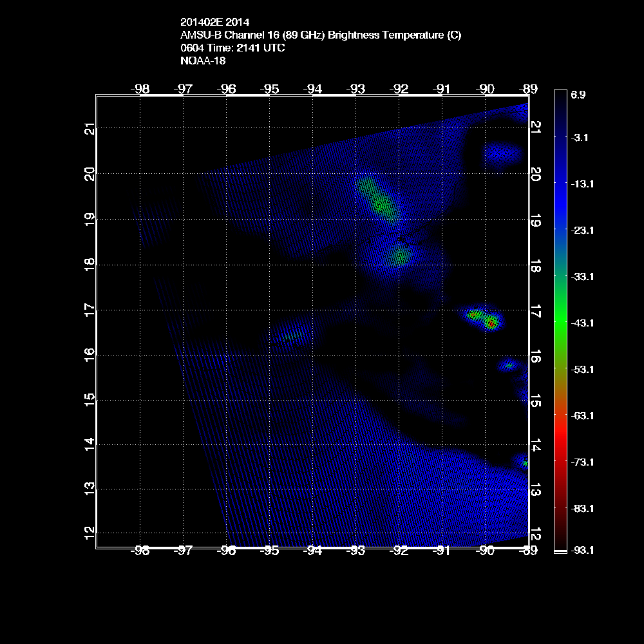
Task: Click the colorbar's blue section near -13.1
Action: 560,184
